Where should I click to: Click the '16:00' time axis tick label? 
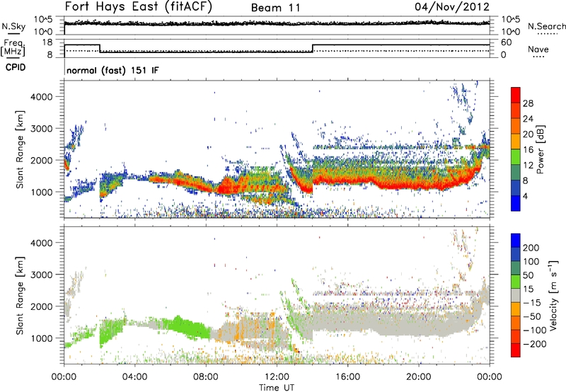(347, 377)
